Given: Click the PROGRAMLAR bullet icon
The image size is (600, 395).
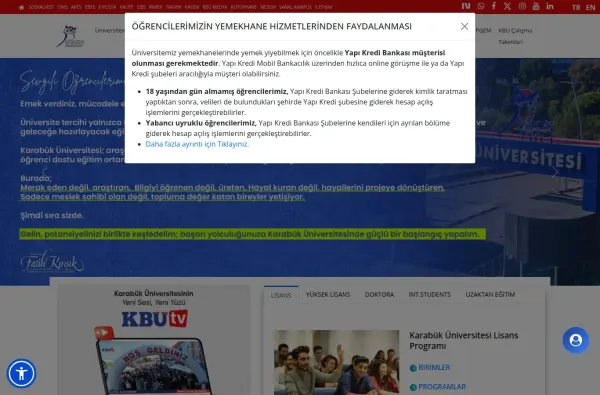Looking at the screenshot, I should click(413, 387).
